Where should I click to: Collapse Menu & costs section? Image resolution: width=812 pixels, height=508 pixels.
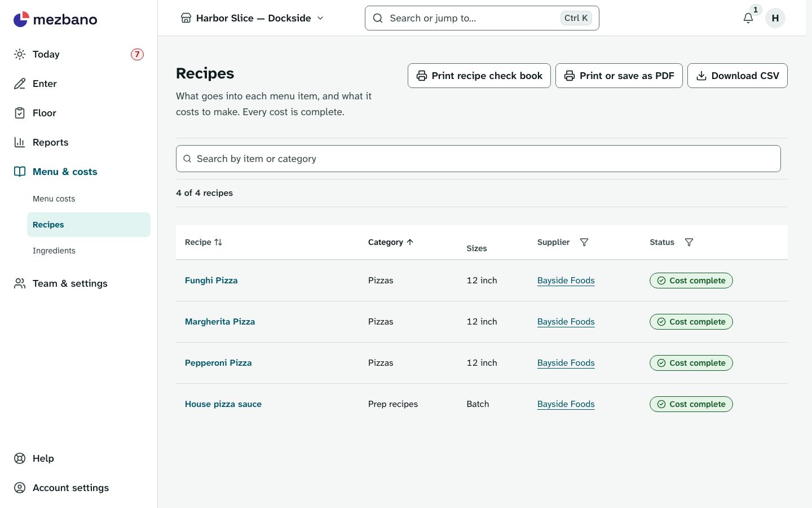pos(79,172)
